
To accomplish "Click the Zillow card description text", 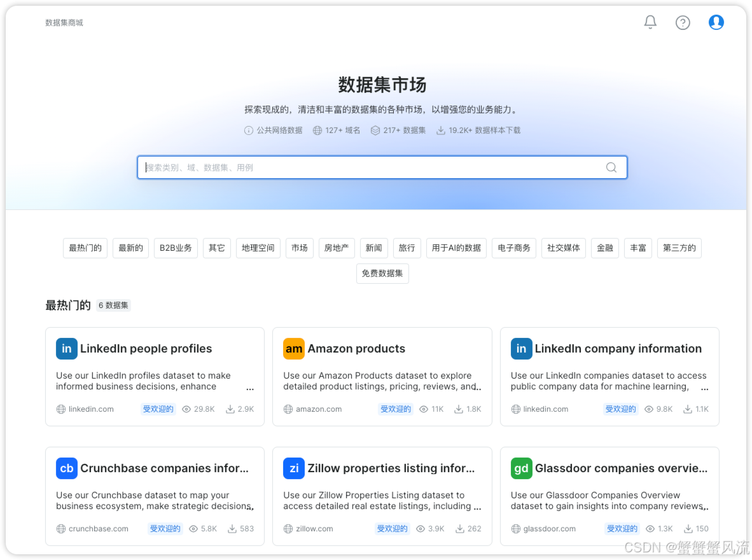I will [382, 500].
